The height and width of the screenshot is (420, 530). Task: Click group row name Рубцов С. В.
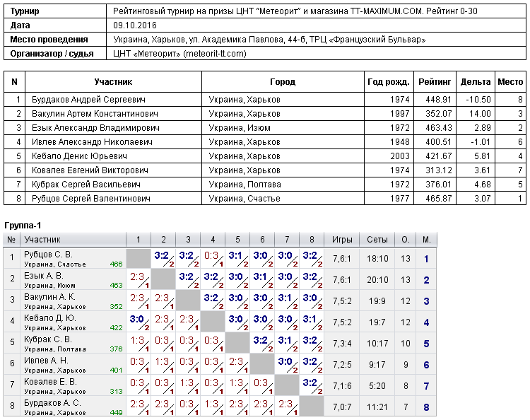tap(48, 255)
